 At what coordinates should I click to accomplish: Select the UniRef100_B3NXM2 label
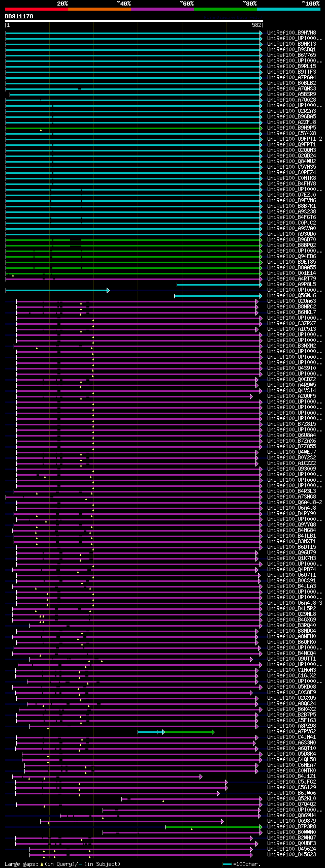pyautogui.click(x=291, y=346)
